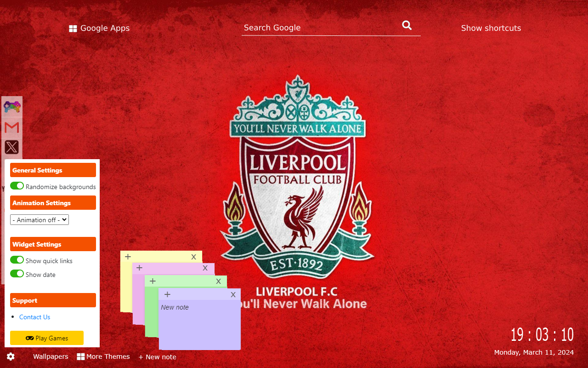Click the General Settings header
The width and height of the screenshot is (588, 368).
click(x=53, y=170)
